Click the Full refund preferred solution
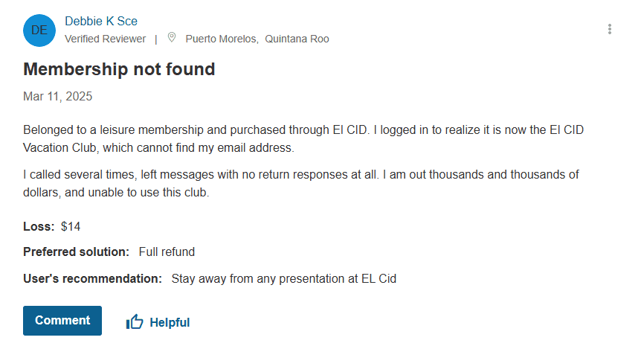644x349 pixels. (167, 252)
